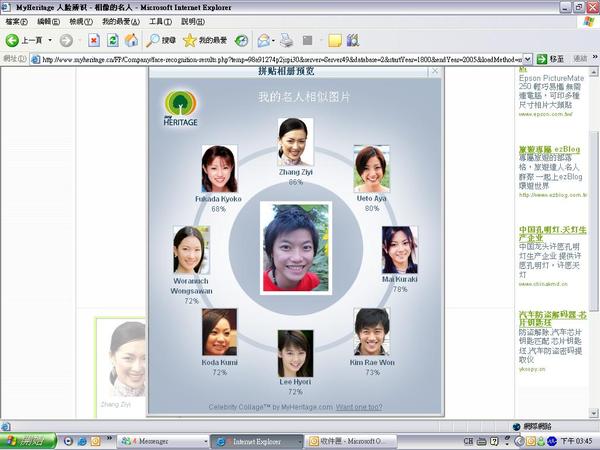
Task: Stop loading with the red X icon
Action: pyautogui.click(x=94, y=40)
